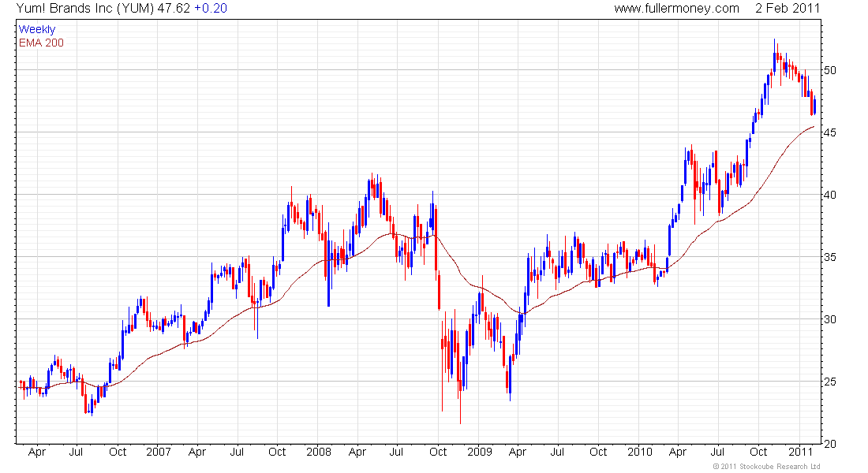Click the '25' price axis label
Image resolution: width=868 pixels, height=473 pixels.
tap(830, 382)
